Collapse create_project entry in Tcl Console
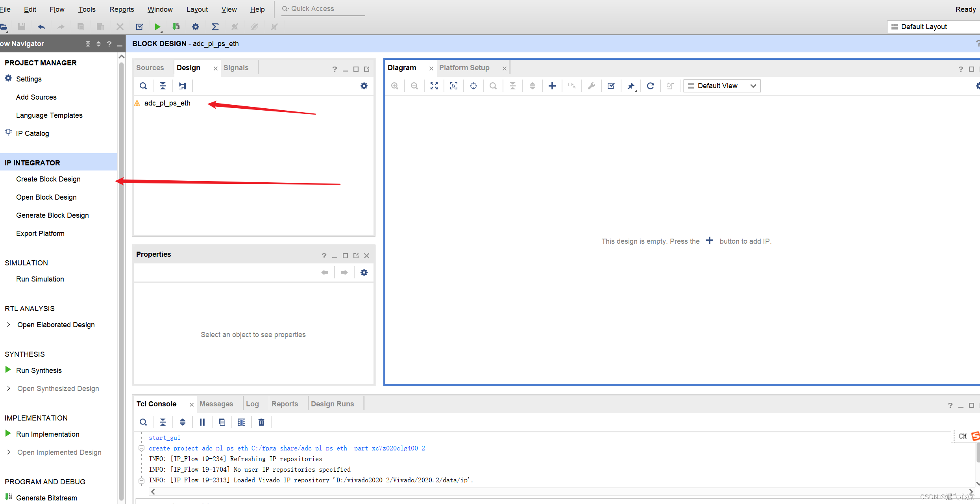 point(141,448)
